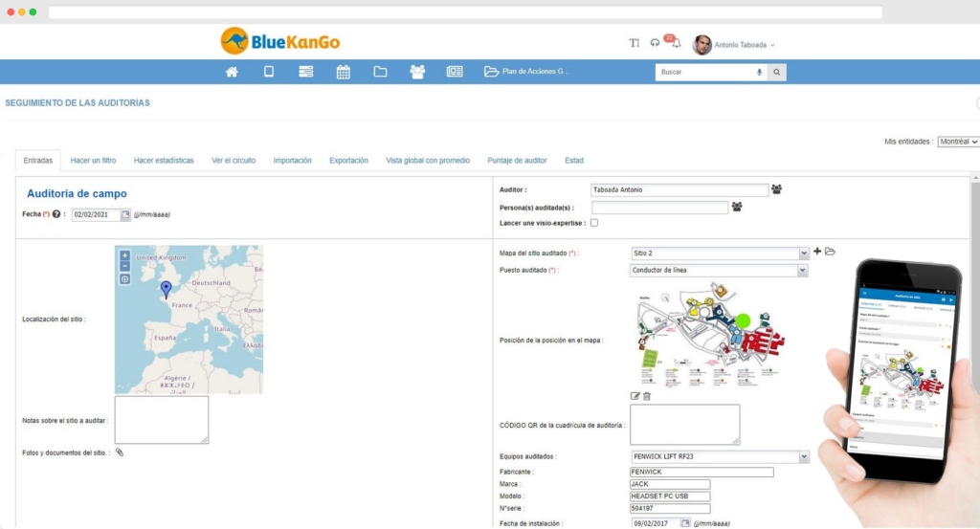This screenshot has height=529, width=980.
Task: Open the Hacer estadísticas tab
Action: click(164, 161)
